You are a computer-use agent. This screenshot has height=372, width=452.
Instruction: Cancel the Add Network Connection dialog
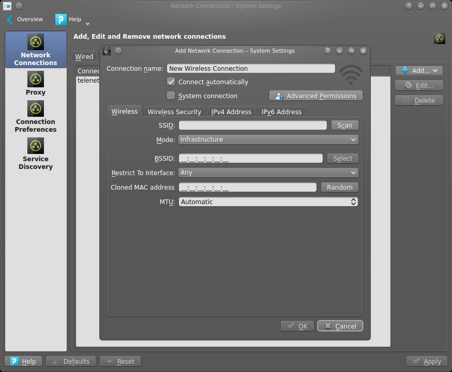(340, 326)
